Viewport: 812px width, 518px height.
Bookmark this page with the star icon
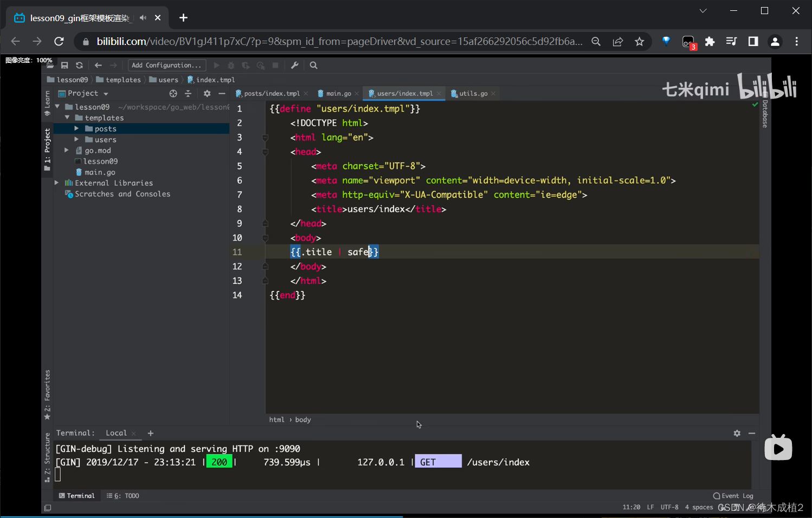pyautogui.click(x=640, y=42)
